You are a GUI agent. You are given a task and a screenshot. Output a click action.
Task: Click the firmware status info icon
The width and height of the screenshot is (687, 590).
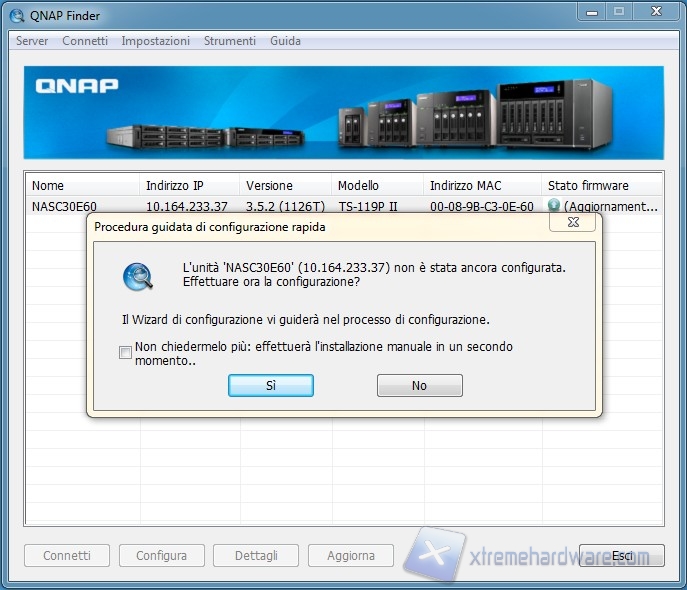click(x=554, y=206)
